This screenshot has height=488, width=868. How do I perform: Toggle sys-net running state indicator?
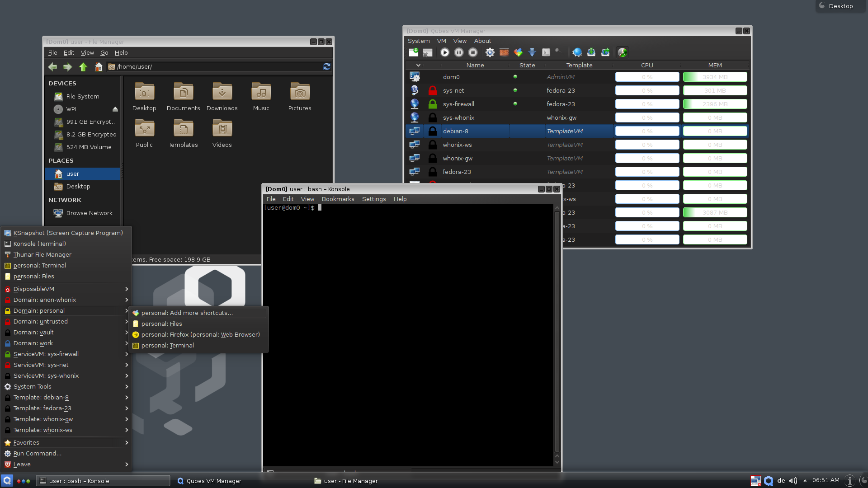[515, 90]
